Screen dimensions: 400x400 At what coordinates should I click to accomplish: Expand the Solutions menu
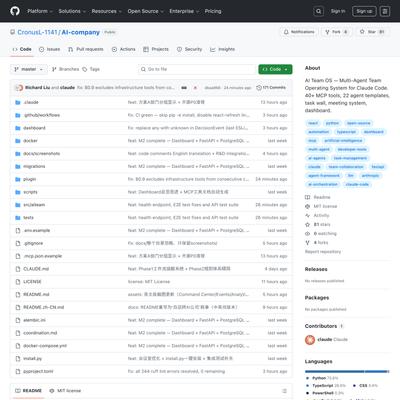(72, 11)
